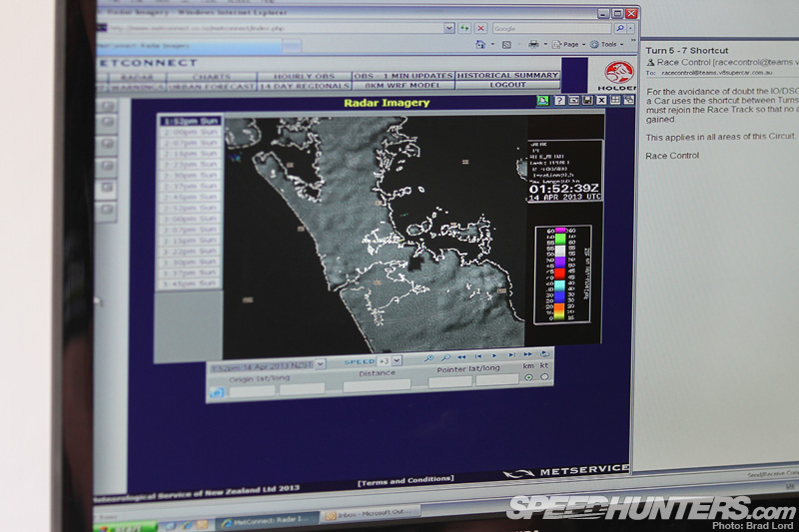799x532 pixels.
Task: Open the Terms and Conditions link
Action: coord(405,480)
